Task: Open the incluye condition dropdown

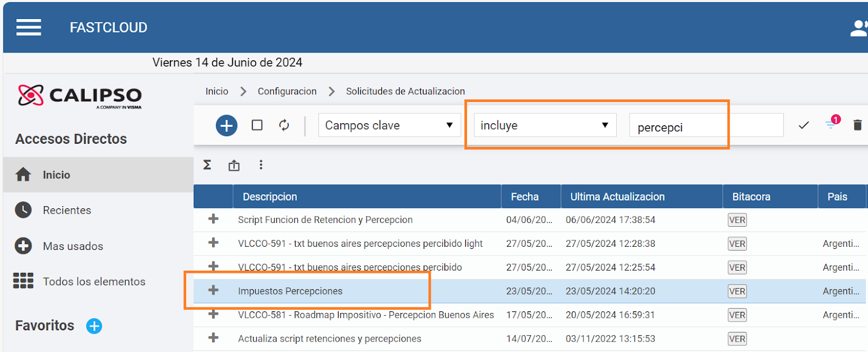Action: point(545,125)
